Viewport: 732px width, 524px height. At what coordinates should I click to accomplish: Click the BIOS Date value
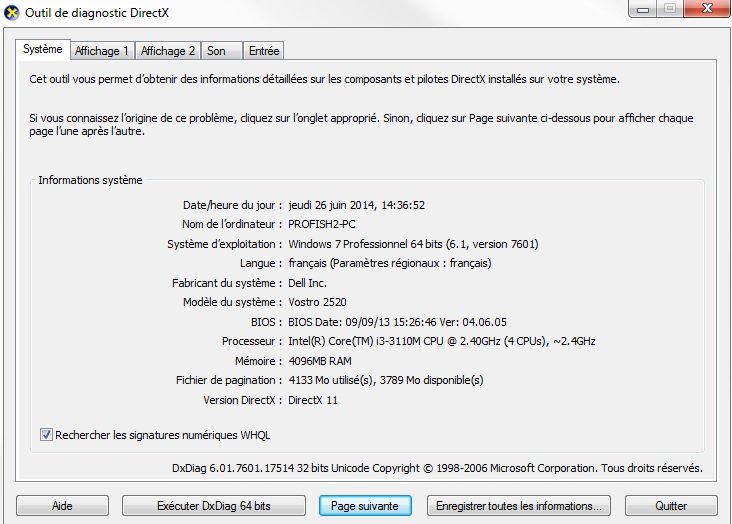coord(397,322)
